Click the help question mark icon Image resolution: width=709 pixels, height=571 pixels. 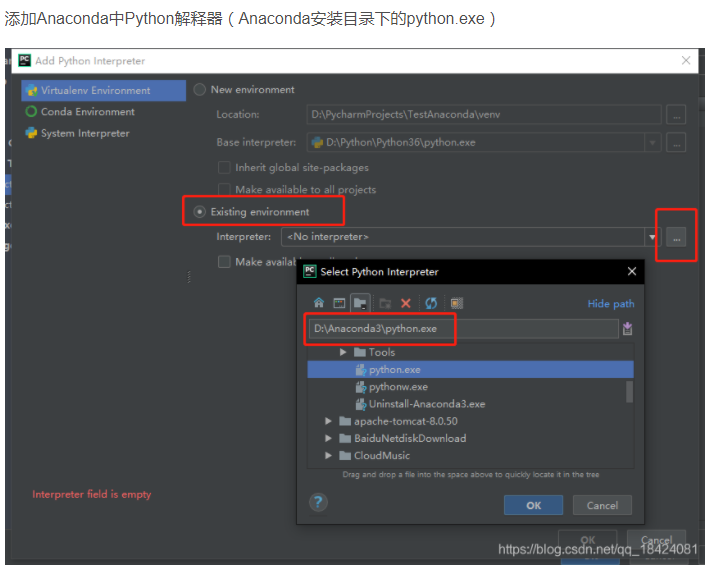(318, 502)
